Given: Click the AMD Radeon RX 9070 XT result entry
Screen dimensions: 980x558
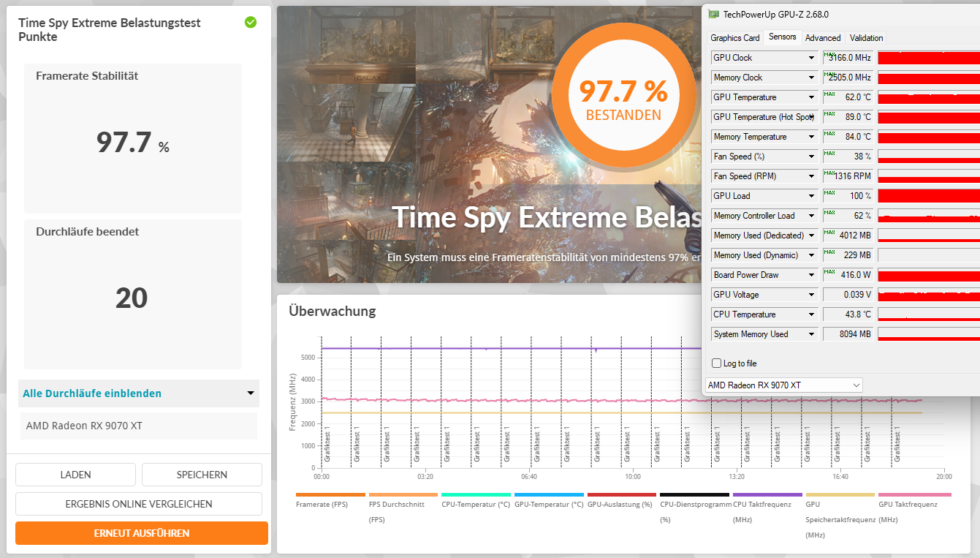Looking at the screenshot, I should point(139,426).
